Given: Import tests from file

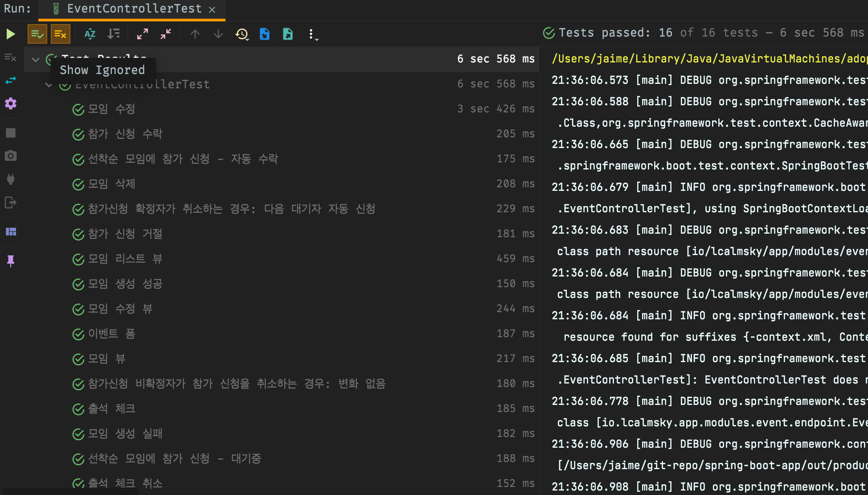Looking at the screenshot, I should click(265, 34).
